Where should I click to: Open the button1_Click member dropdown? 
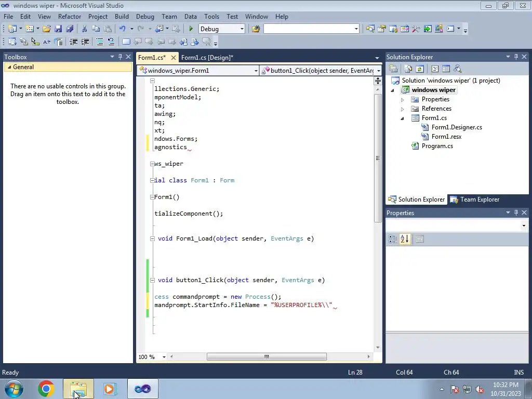[x=378, y=71]
